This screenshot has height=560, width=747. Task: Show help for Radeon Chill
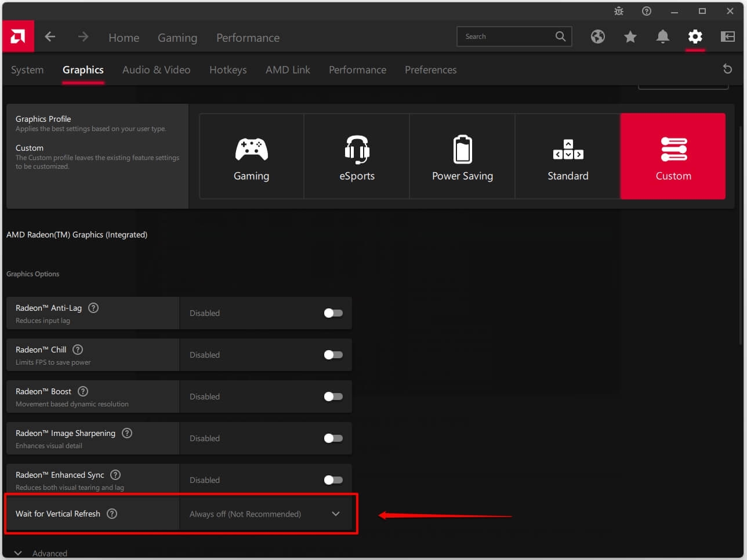click(x=78, y=350)
